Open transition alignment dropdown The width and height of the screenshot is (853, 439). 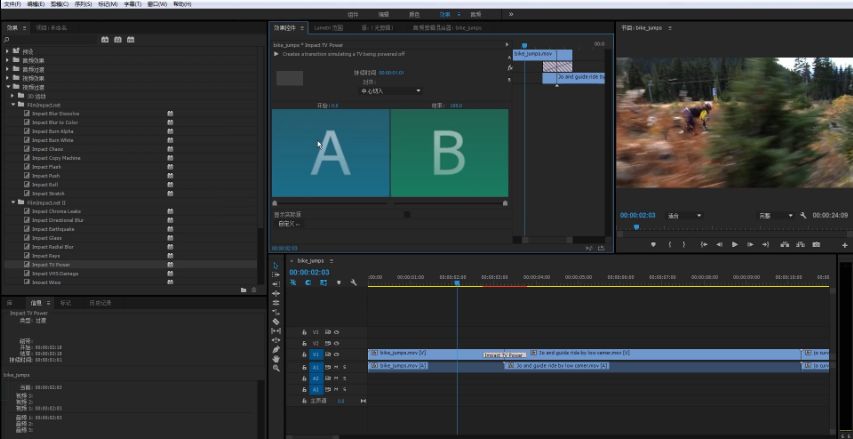click(x=391, y=91)
